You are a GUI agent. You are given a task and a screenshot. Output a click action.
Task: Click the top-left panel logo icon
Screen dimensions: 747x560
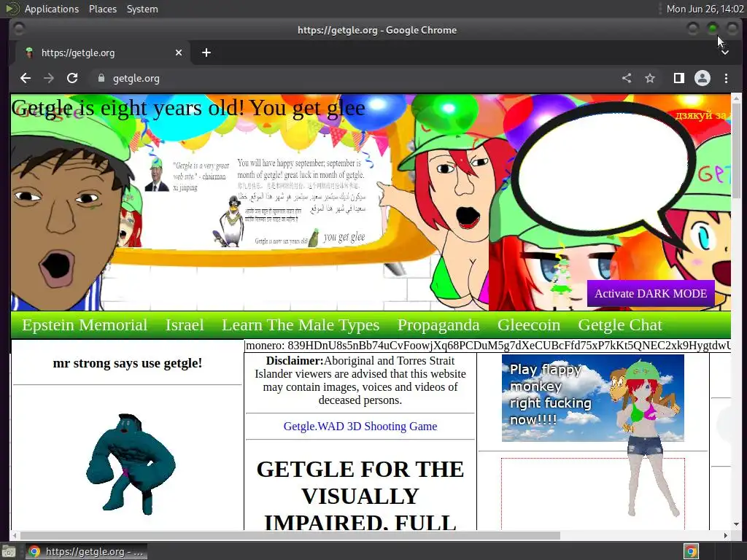12,9
